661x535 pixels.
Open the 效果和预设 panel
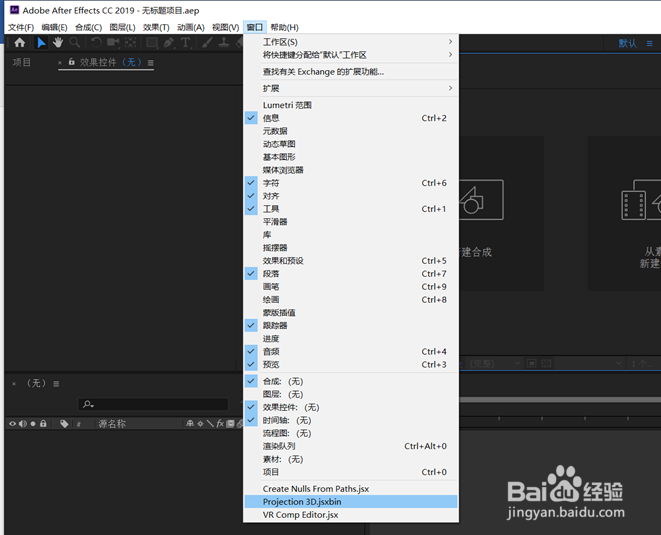pos(350,261)
